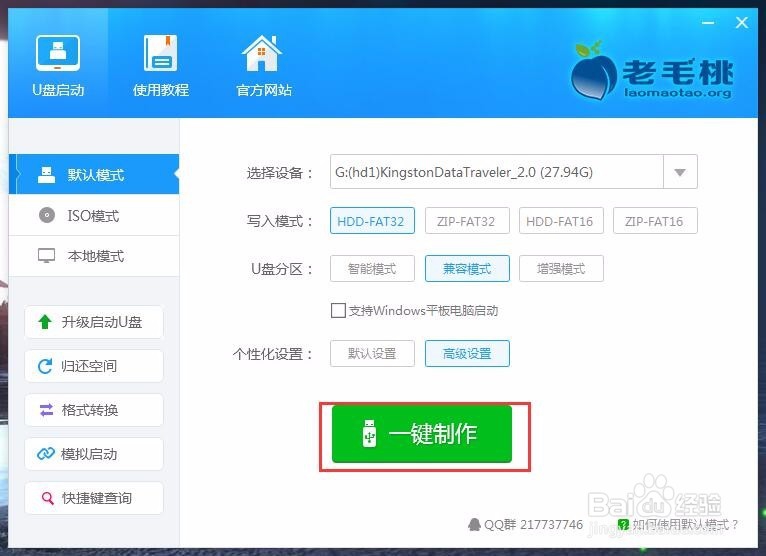Close the 老毛桃 window
This screenshot has width=766, height=556.
click(x=742, y=22)
